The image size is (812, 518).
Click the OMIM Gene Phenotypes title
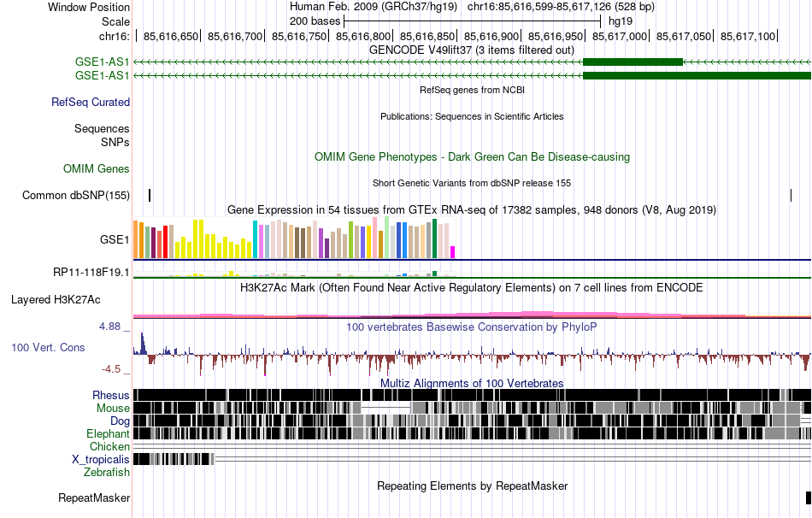click(x=472, y=156)
